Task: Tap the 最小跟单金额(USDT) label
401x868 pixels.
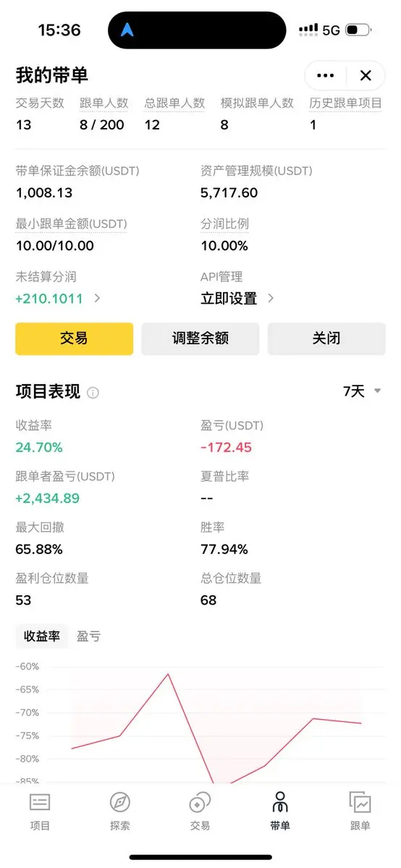Action: click(x=72, y=224)
